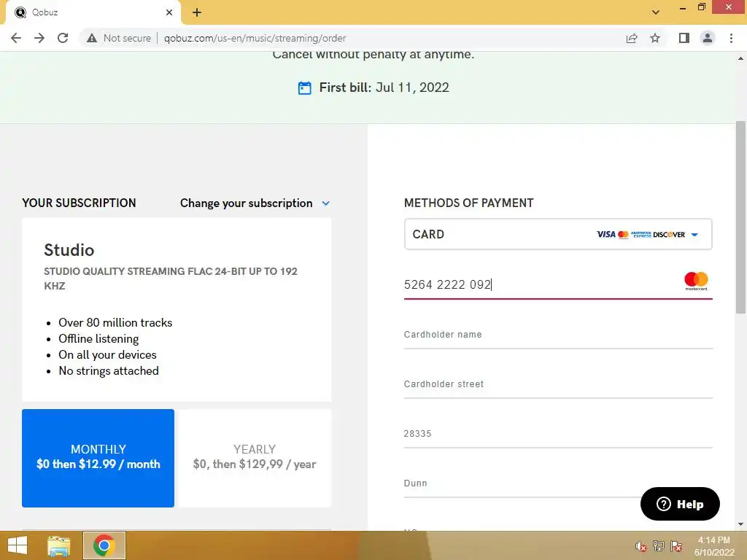Open the browser side panel icon
This screenshot has height=560, width=747.
pos(684,38)
